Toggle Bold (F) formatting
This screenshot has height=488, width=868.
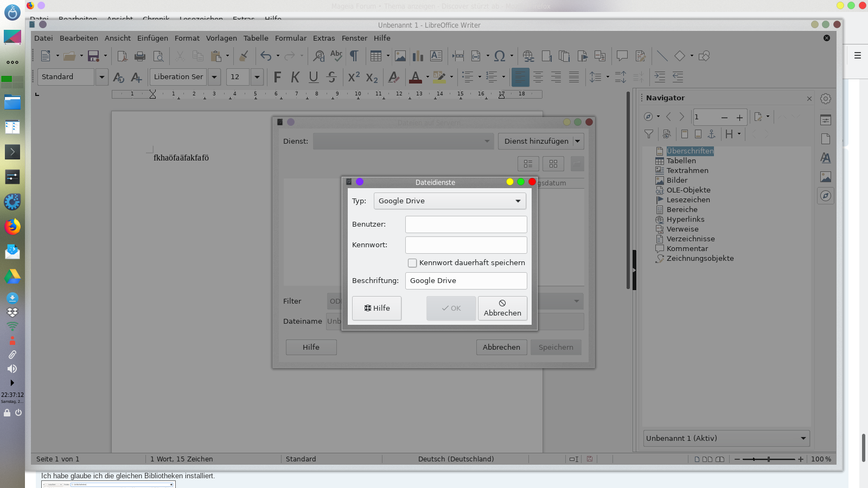[277, 77]
